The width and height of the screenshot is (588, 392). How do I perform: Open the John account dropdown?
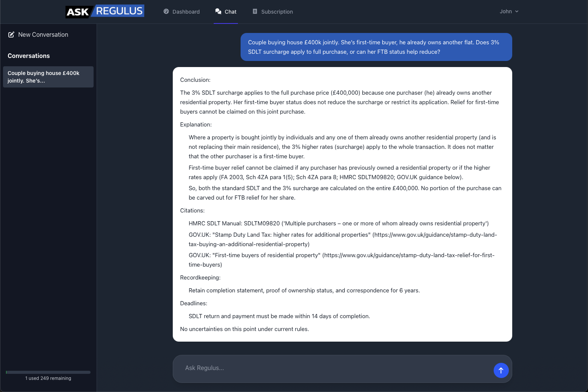[x=508, y=11]
